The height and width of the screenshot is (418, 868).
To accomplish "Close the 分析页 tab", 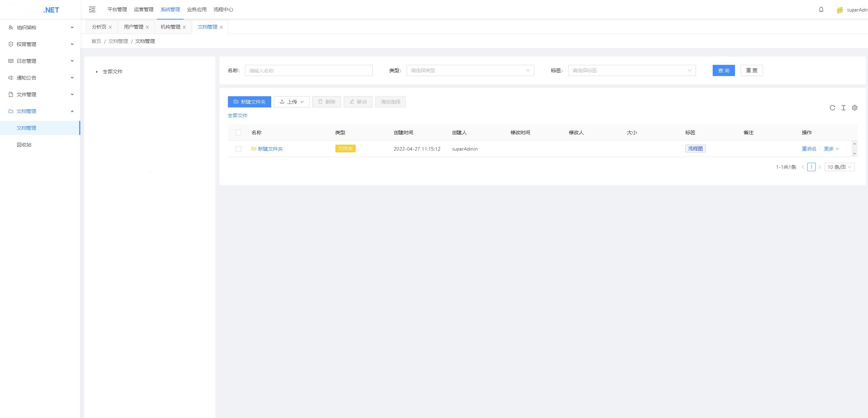I will pyautogui.click(x=110, y=27).
